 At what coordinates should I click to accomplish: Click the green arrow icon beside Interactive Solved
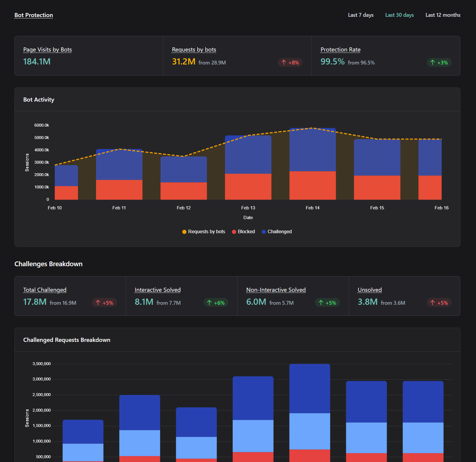[209, 303]
